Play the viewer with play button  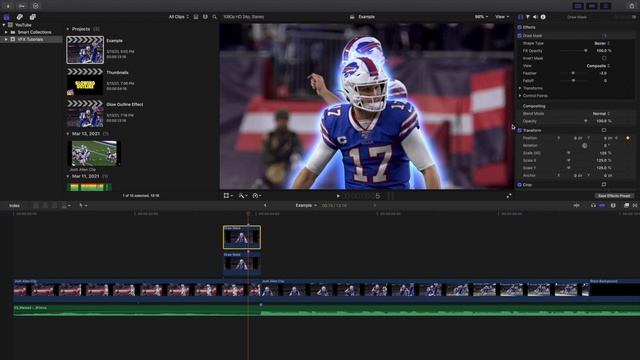(338, 196)
